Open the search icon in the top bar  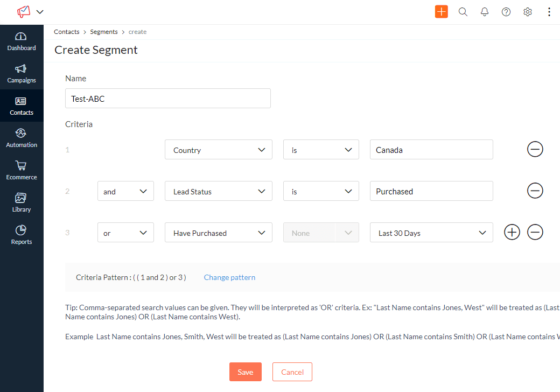pos(463,11)
